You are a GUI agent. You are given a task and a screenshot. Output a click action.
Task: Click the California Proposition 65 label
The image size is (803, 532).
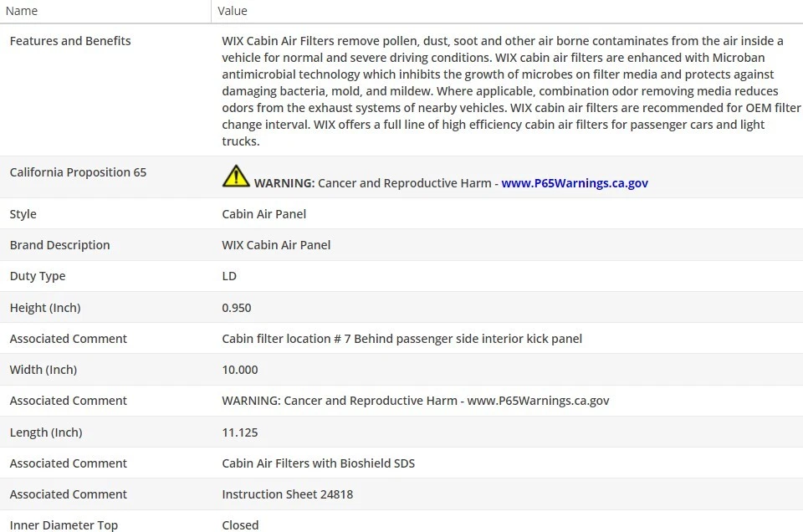(x=78, y=172)
